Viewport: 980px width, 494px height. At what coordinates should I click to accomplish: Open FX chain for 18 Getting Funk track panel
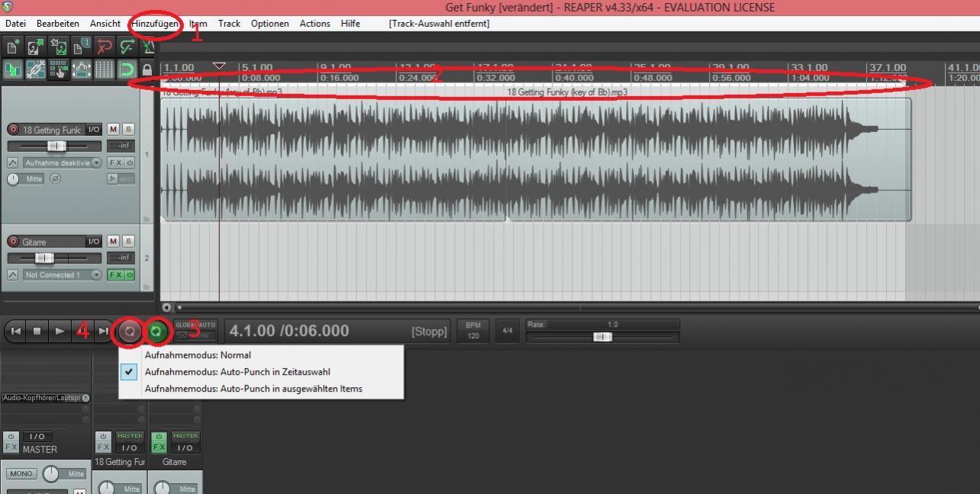pos(115,163)
